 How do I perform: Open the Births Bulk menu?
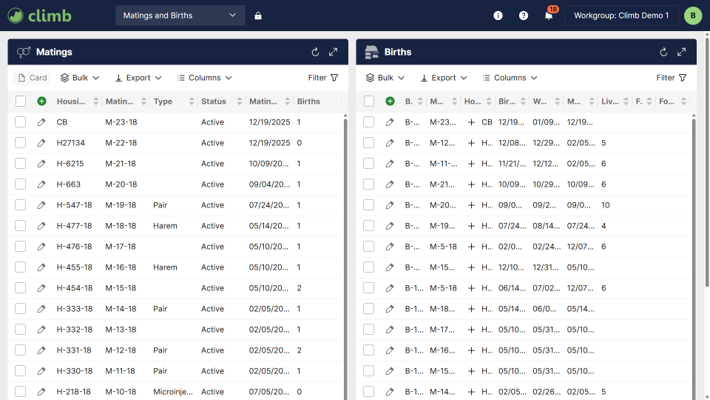pos(385,77)
